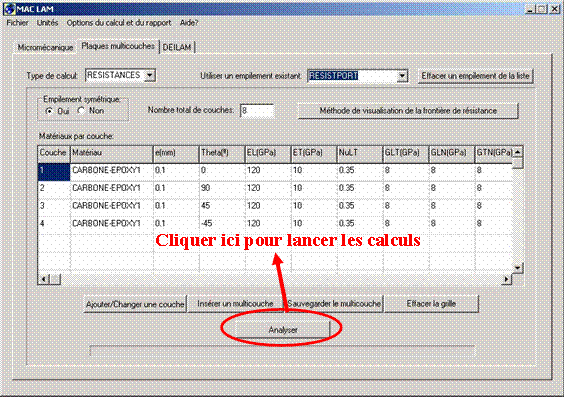
Task: Open Méthode de visualisation de la frontière button
Action: 408,111
